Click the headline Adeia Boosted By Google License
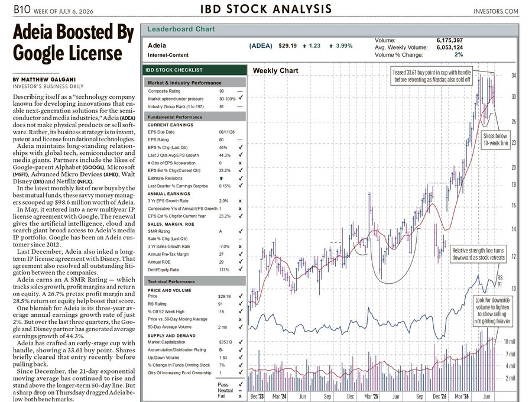532x402 pixels. pos(73,43)
